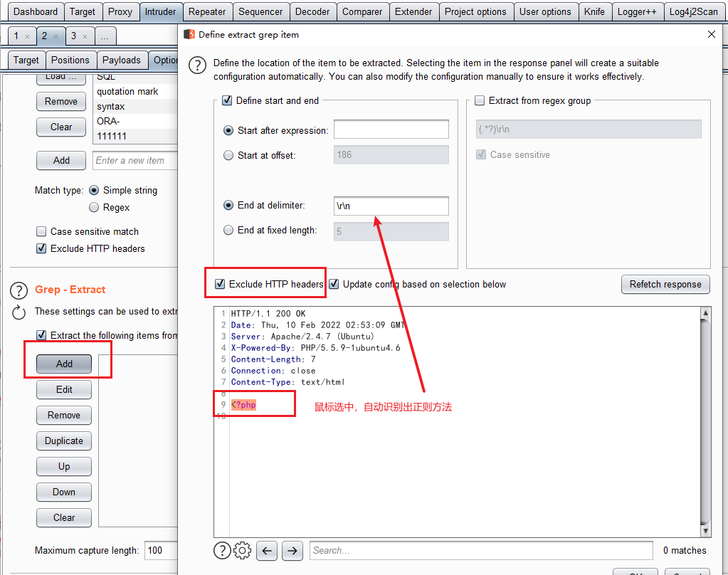728x575 pixels.
Task: Open User options tab
Action: 545,11
